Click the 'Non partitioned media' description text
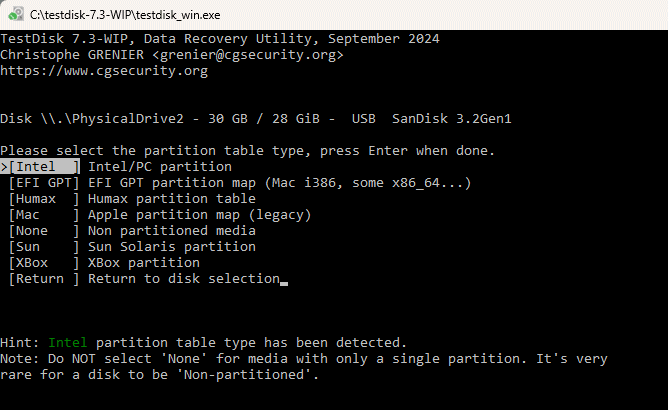Screen dimensions: 668x410 pyautogui.click(x=172, y=231)
